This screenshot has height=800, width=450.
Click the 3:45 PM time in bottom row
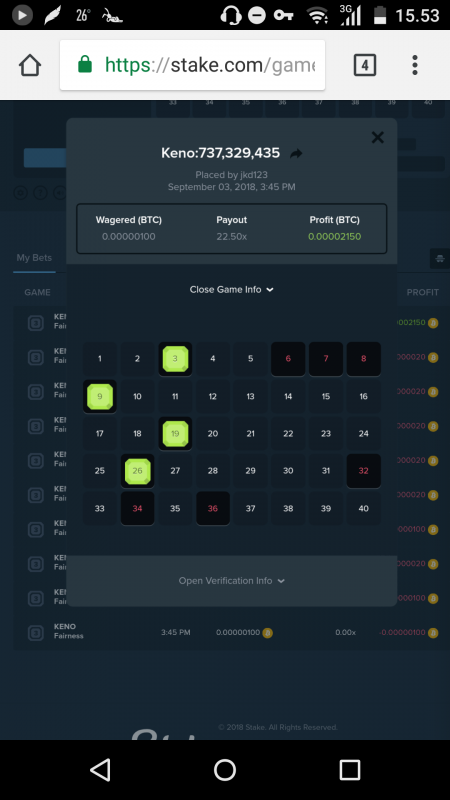tap(176, 633)
